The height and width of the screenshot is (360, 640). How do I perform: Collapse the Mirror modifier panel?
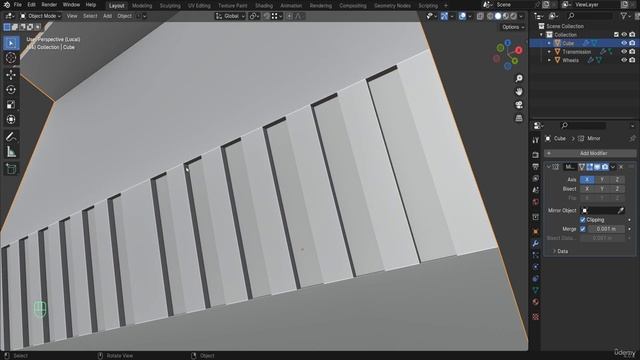[x=549, y=167]
